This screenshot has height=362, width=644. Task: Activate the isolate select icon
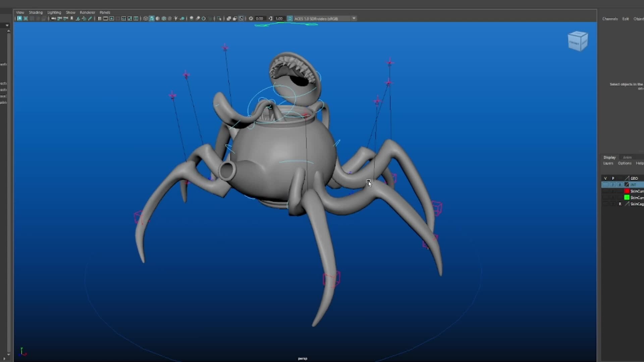coord(220,18)
